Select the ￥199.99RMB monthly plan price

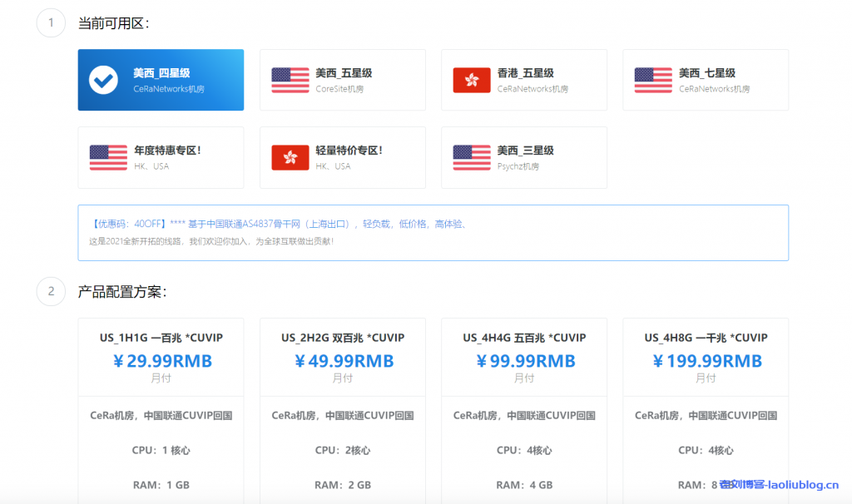coord(706,361)
